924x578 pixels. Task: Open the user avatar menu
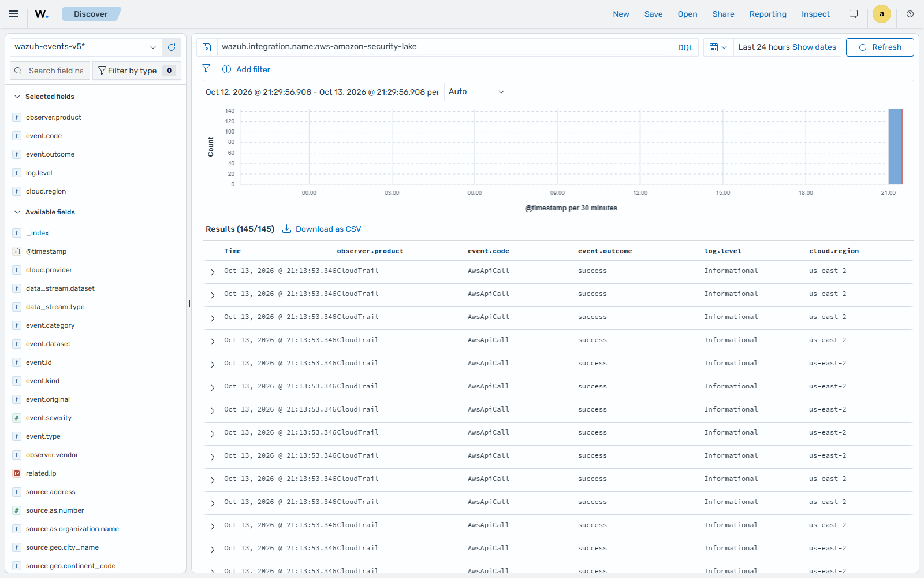881,14
